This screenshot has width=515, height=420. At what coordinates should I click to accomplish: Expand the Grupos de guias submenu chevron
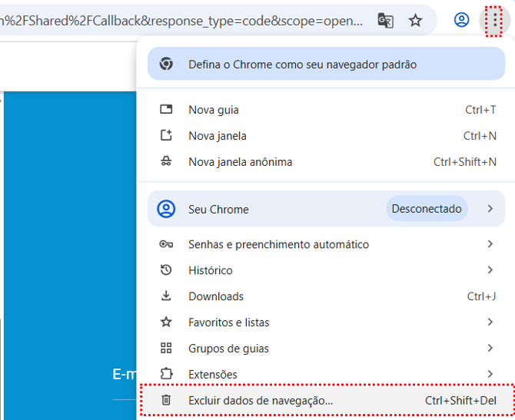pos(490,349)
